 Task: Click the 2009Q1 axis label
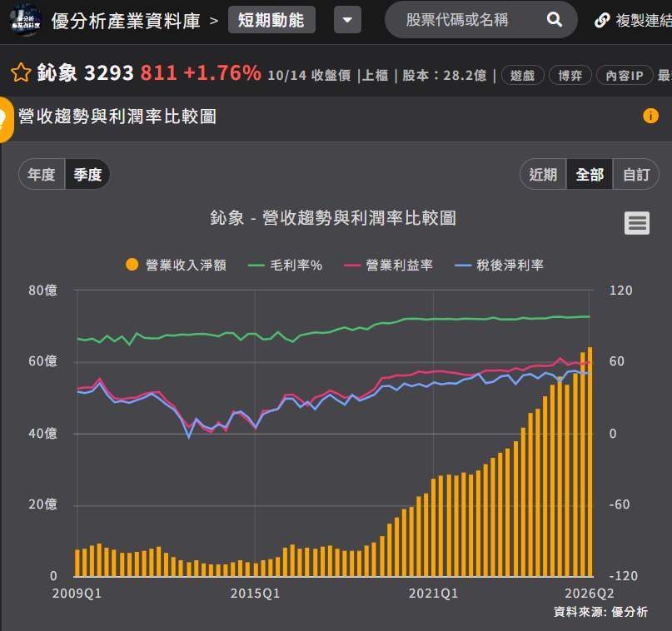click(77, 594)
